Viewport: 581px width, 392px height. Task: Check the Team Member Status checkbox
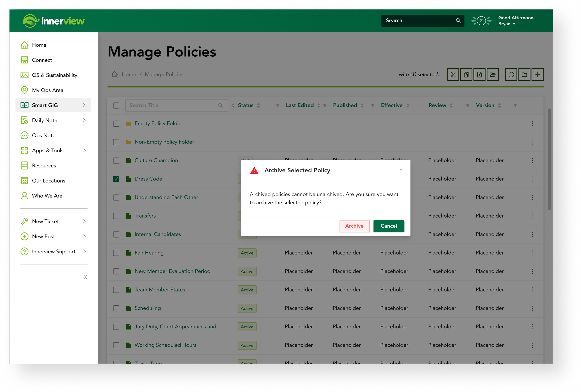click(116, 290)
